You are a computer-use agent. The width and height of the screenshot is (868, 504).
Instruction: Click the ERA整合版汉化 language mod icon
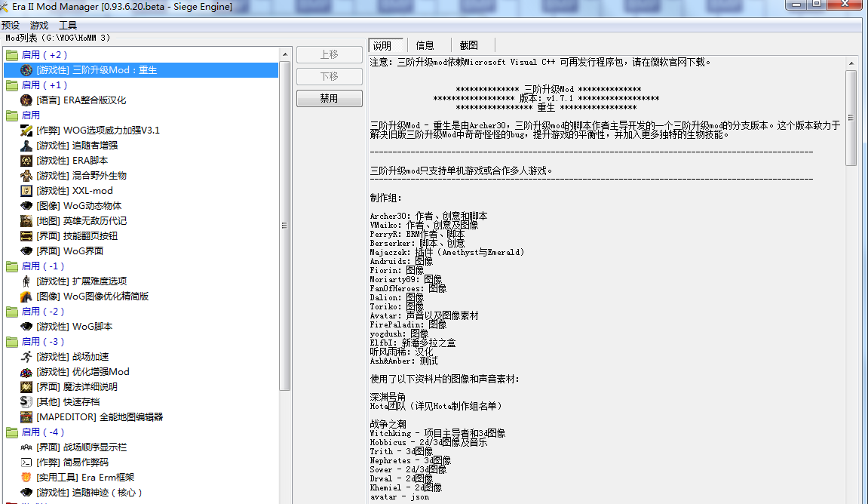(26, 100)
